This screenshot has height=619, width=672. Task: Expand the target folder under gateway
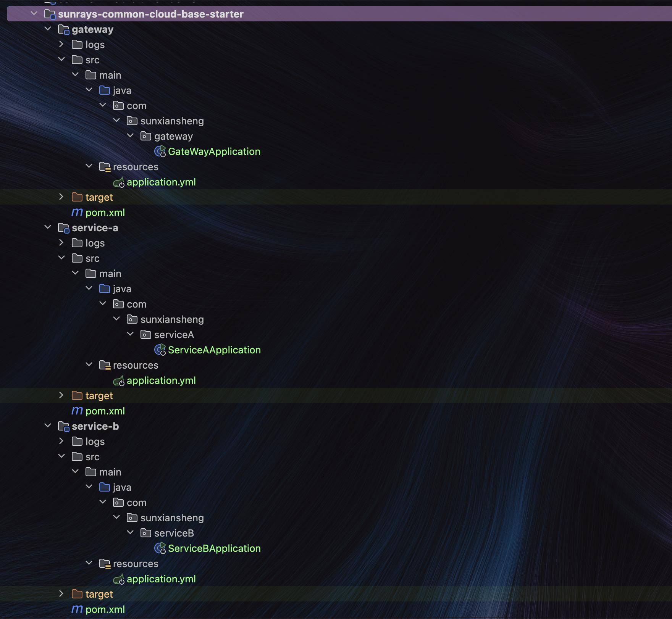coord(61,197)
